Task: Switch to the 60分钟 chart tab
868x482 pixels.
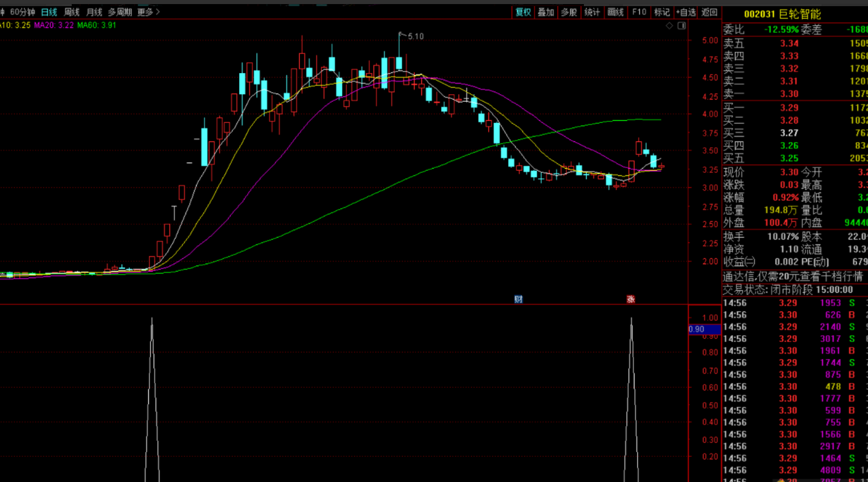Action: (x=24, y=12)
